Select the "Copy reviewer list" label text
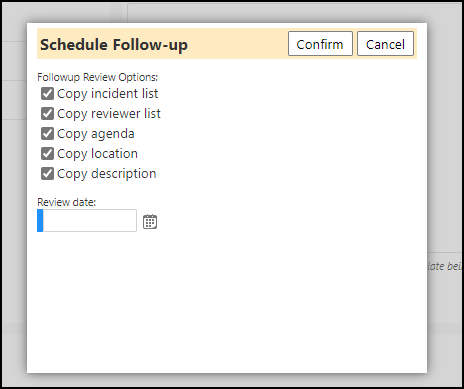Viewport: 464px width, 389px height. click(x=109, y=114)
